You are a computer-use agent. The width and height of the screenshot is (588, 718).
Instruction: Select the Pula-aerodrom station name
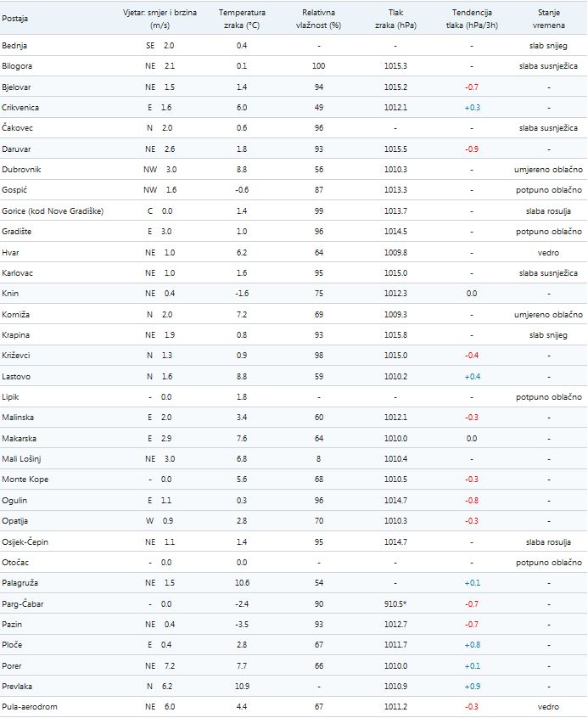tap(30, 707)
